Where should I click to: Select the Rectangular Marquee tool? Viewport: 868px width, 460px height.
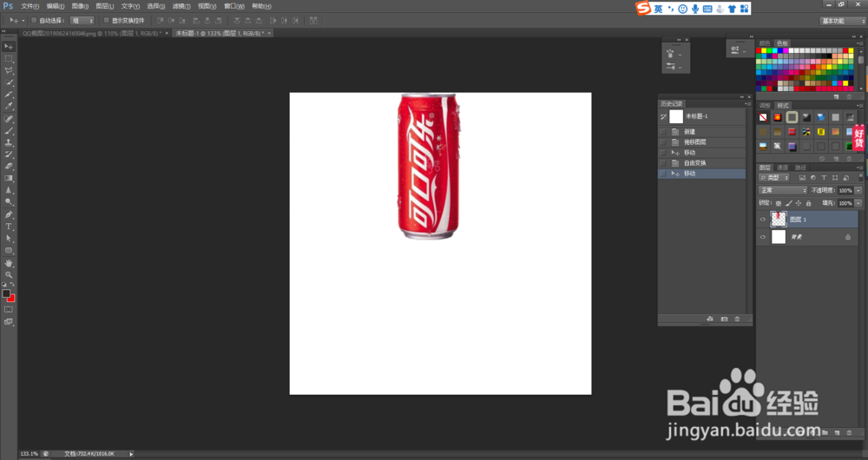[9, 59]
